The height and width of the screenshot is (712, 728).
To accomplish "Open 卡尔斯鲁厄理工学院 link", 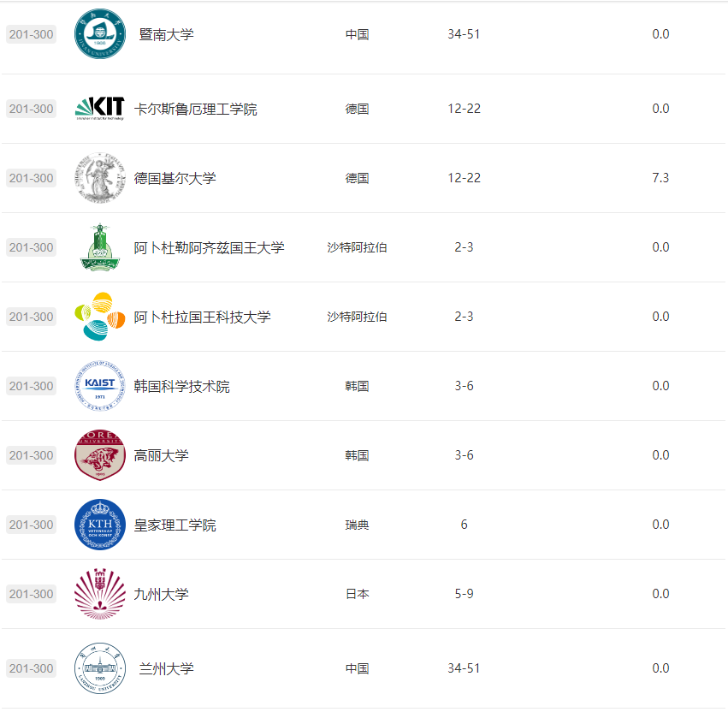I will click(196, 110).
